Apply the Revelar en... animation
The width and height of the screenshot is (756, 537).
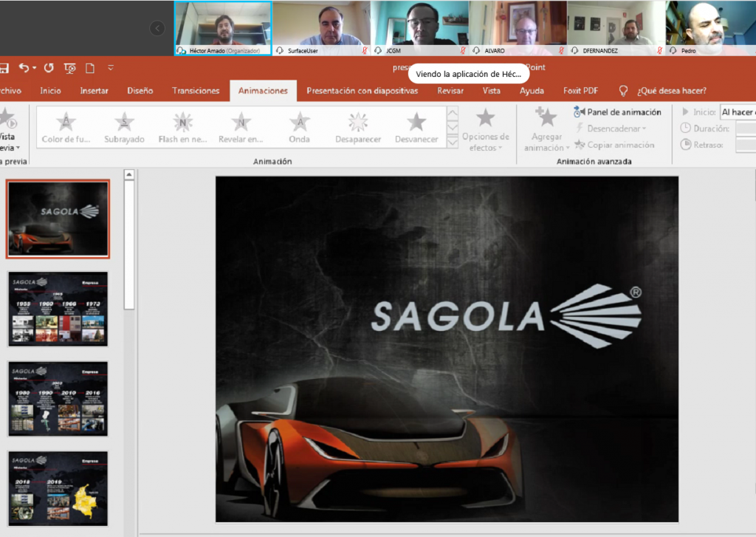tap(241, 128)
